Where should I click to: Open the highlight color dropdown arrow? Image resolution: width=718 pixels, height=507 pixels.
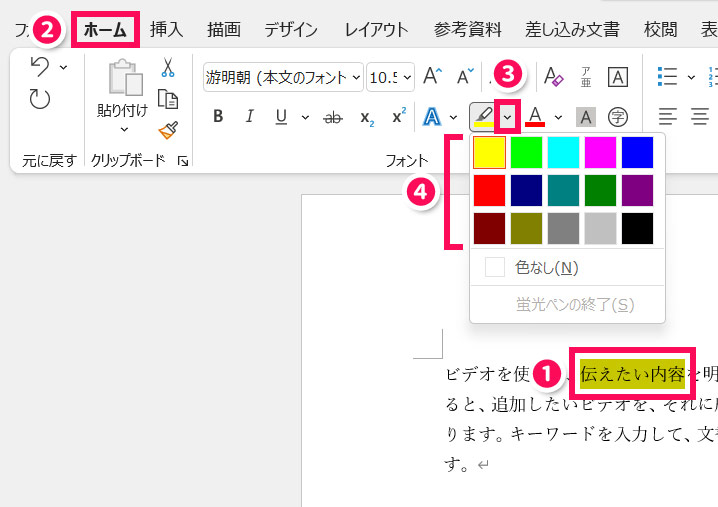(x=507, y=117)
